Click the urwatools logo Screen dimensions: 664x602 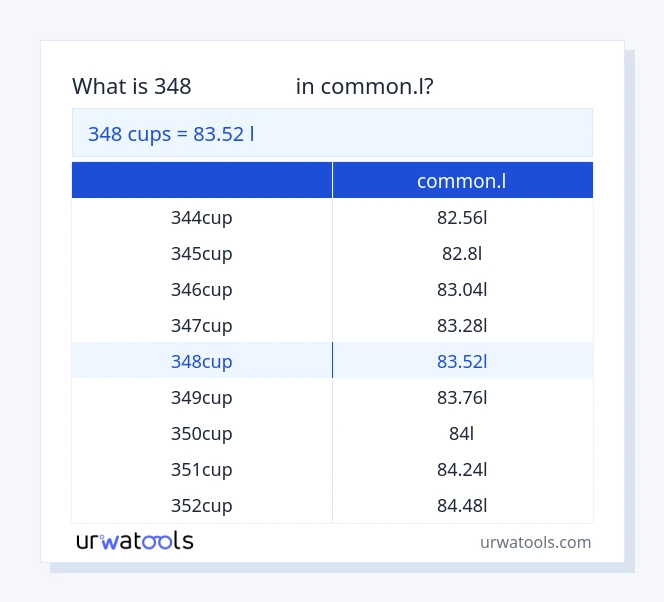click(135, 541)
